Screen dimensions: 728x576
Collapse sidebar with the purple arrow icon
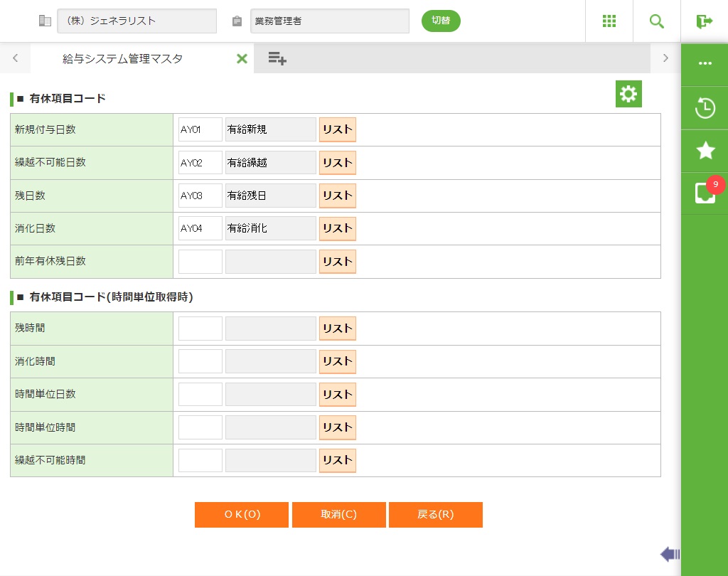click(x=670, y=554)
